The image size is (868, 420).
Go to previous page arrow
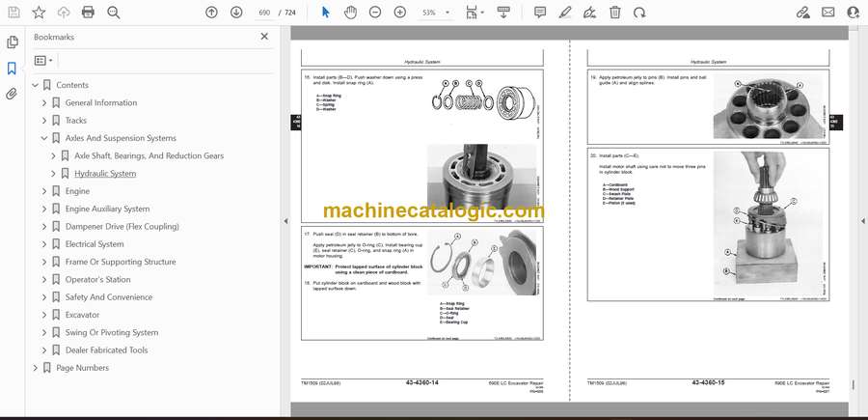[212, 13]
